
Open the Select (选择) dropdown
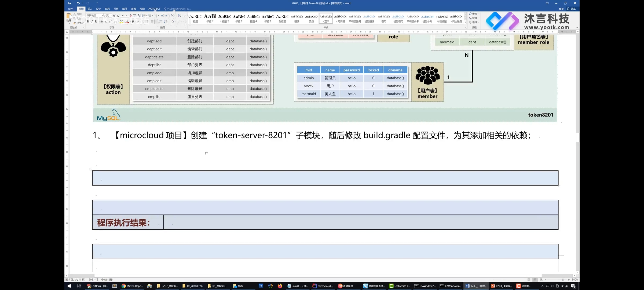tap(474, 22)
